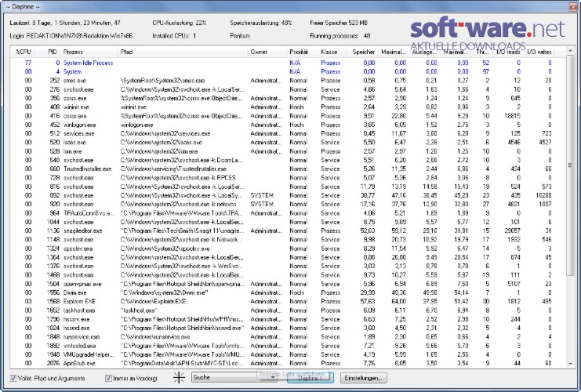Sort by I/O writes column header
This screenshot has width=581, height=392.
[539, 52]
